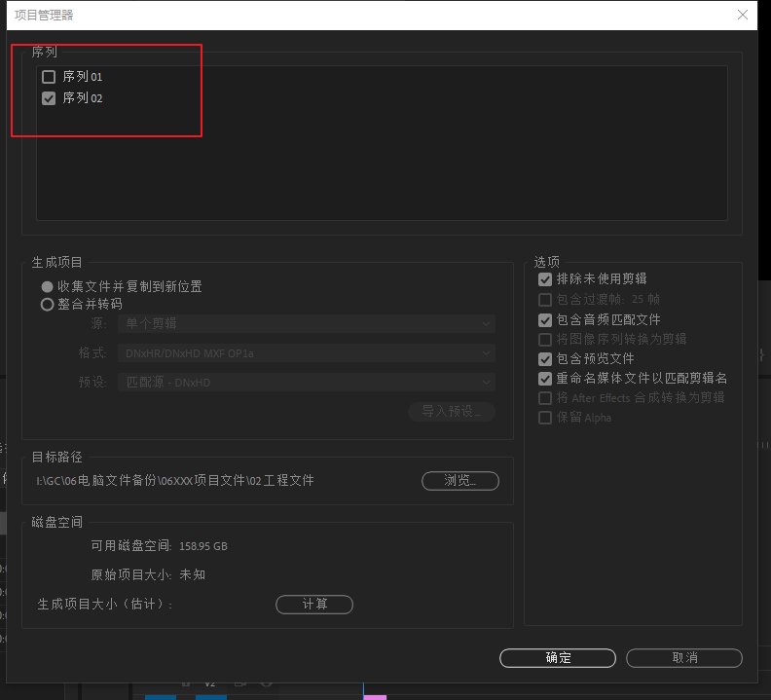Select 收集文件并复制到新位置 radio option
771x700 pixels.
coord(47,287)
